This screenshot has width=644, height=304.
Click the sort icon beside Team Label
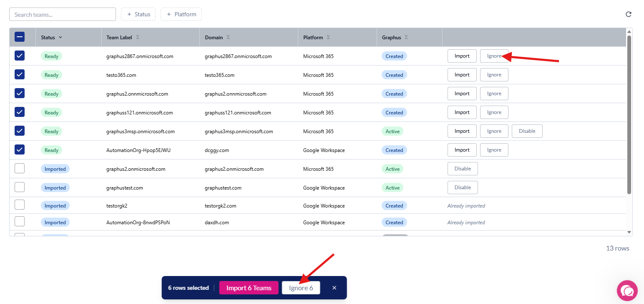(138, 37)
